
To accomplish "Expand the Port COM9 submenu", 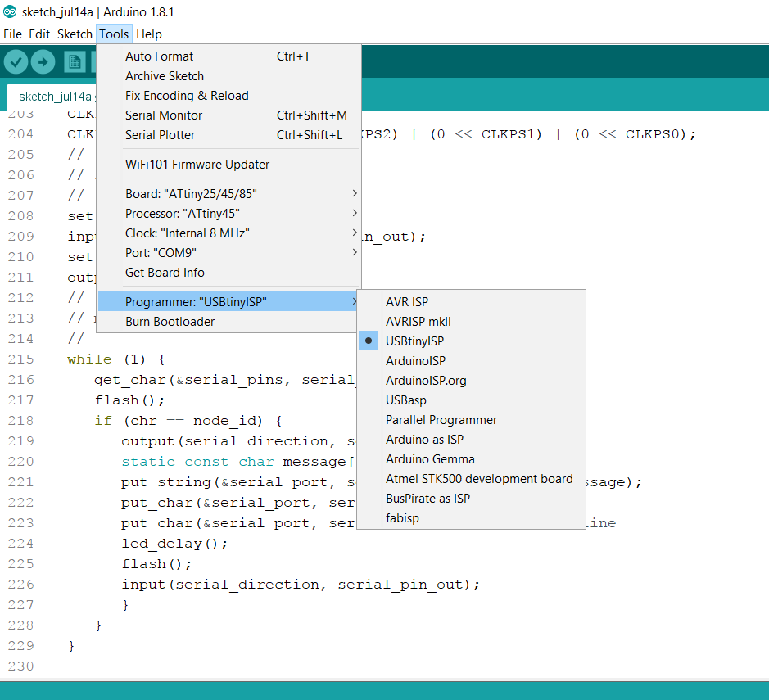I will [x=228, y=252].
